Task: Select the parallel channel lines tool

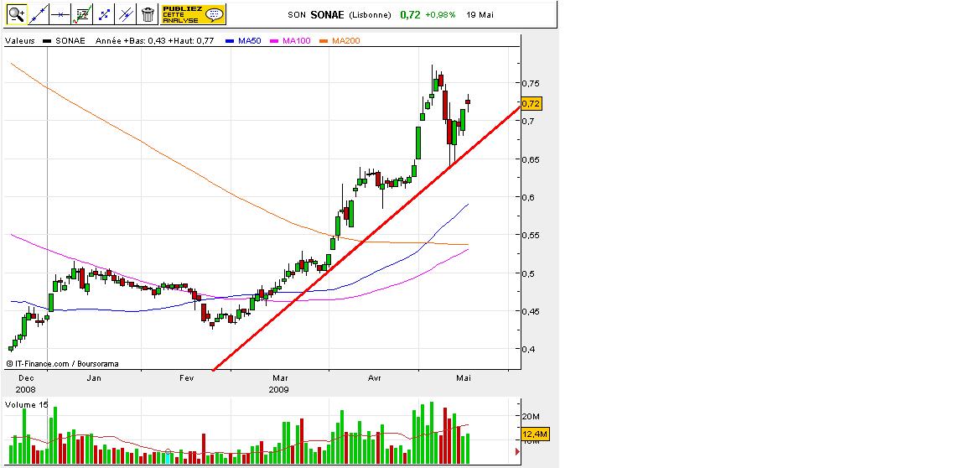Action: [x=125, y=13]
